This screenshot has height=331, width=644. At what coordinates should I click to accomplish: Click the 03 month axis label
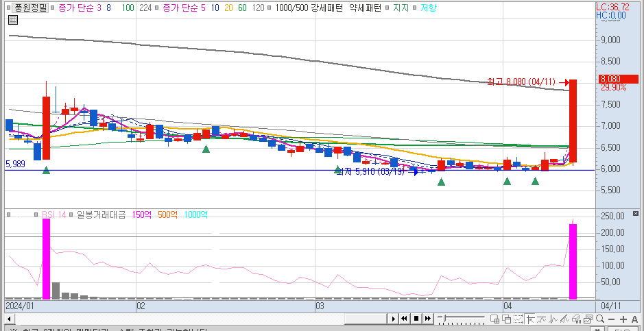click(x=320, y=306)
